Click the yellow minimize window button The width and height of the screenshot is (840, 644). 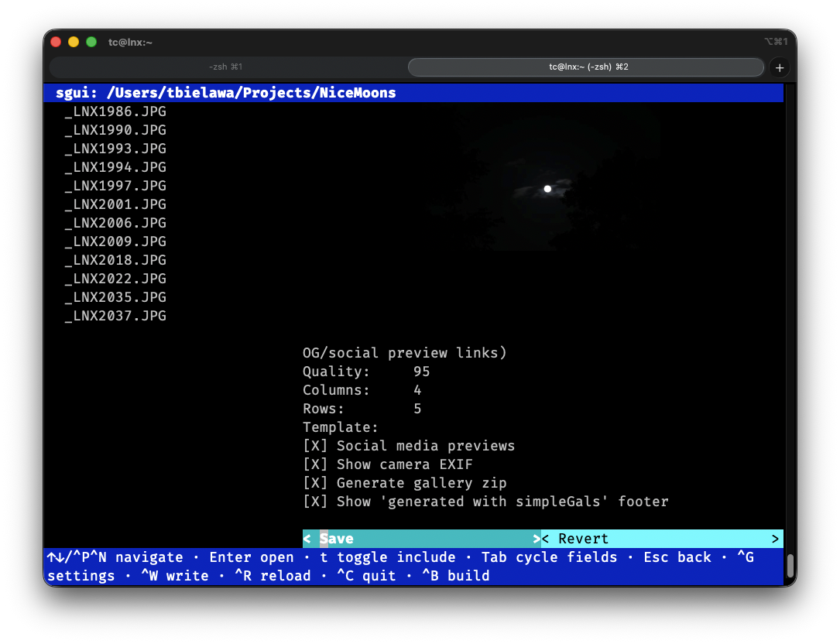tap(74, 42)
